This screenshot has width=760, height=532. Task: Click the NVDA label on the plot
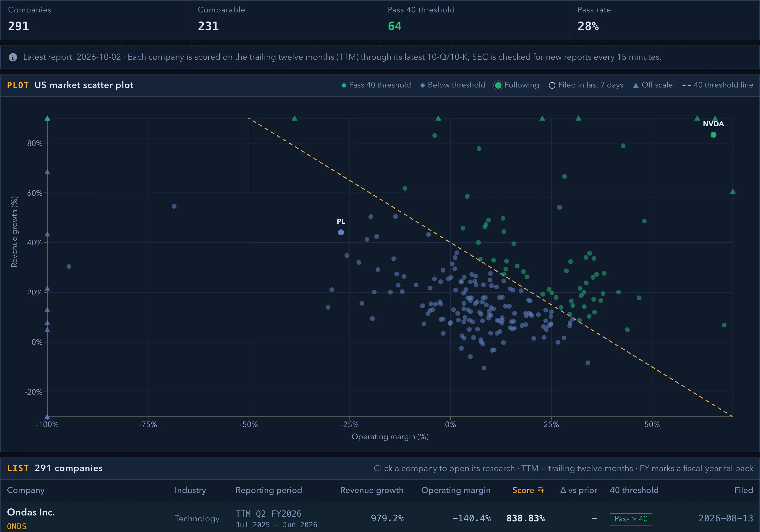[713, 124]
